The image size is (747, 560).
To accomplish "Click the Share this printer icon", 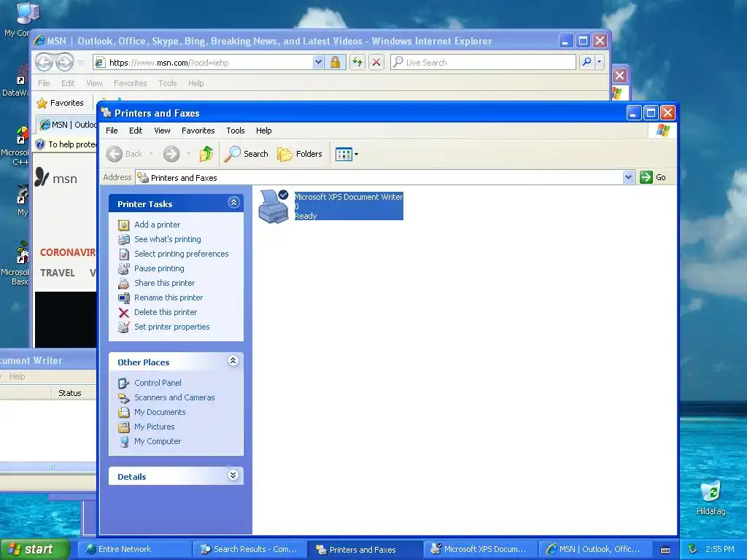I will 124,284.
